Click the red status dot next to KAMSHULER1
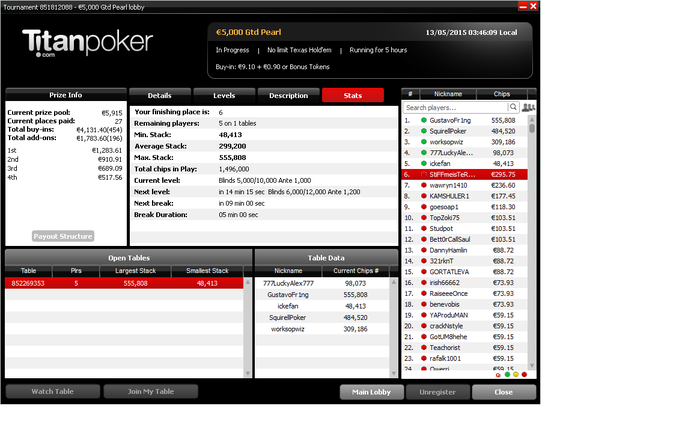Viewport: 700px width, 445px height. [x=424, y=196]
